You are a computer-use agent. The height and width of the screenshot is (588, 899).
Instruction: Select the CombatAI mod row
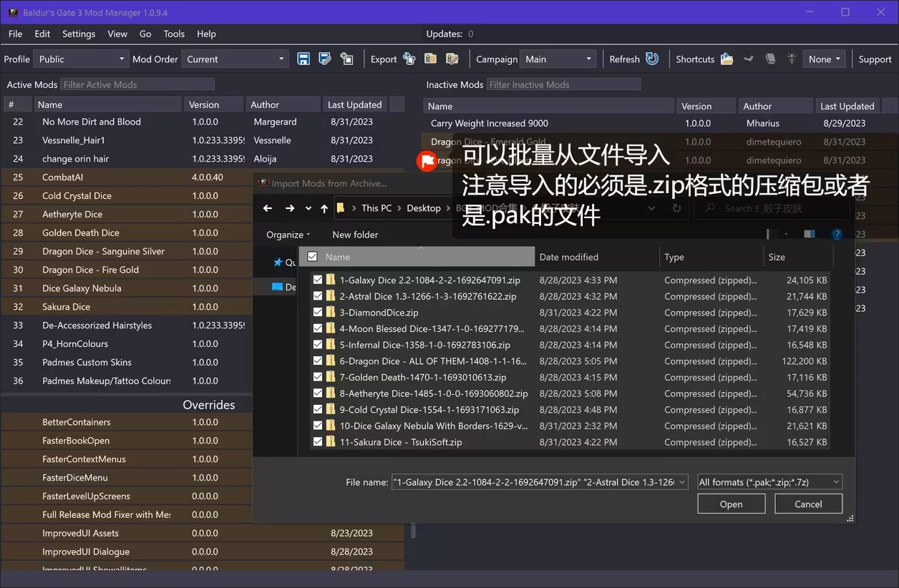[127, 177]
